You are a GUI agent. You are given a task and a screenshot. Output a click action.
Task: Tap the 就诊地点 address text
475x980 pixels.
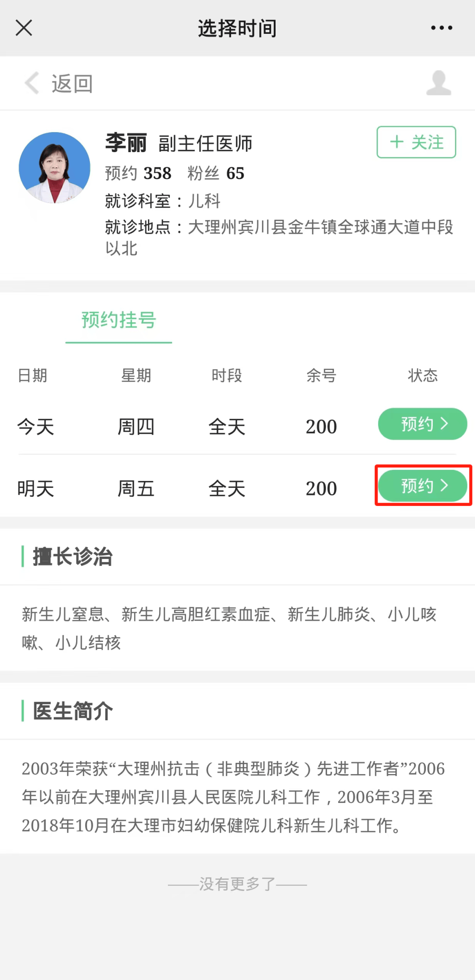(x=278, y=228)
